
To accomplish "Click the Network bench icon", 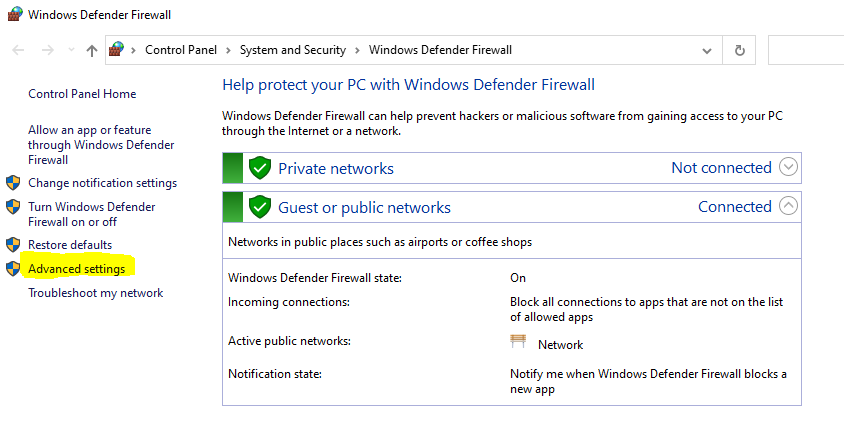I will pyautogui.click(x=518, y=341).
